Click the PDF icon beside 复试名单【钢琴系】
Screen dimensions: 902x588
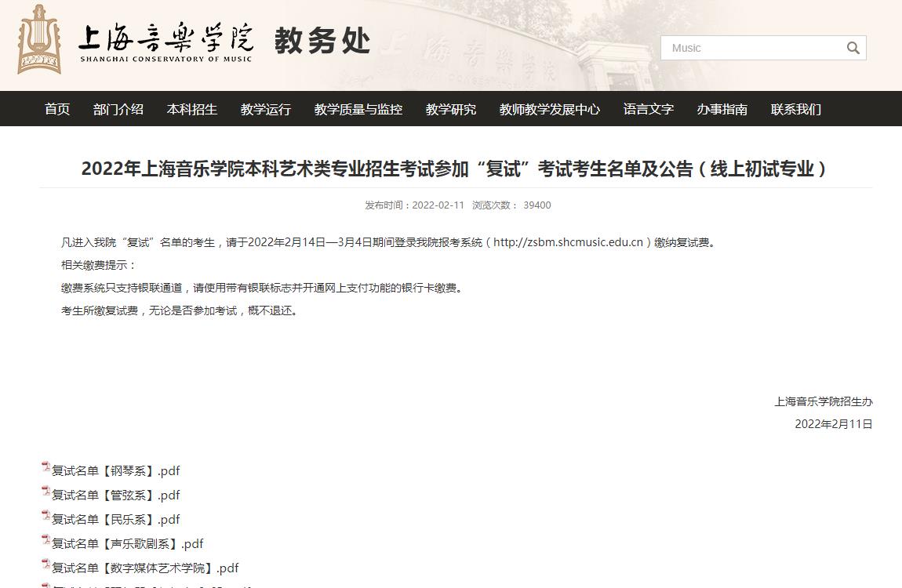tap(46, 467)
